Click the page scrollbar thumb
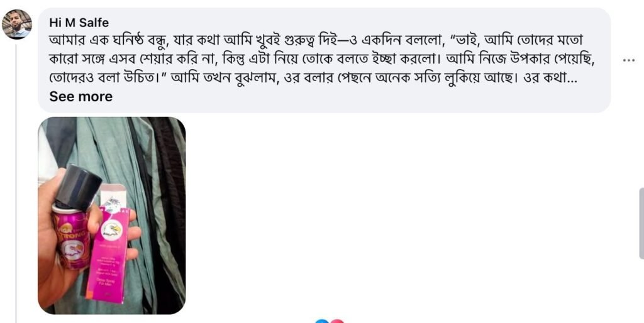This screenshot has height=323, width=644. tap(641, 223)
